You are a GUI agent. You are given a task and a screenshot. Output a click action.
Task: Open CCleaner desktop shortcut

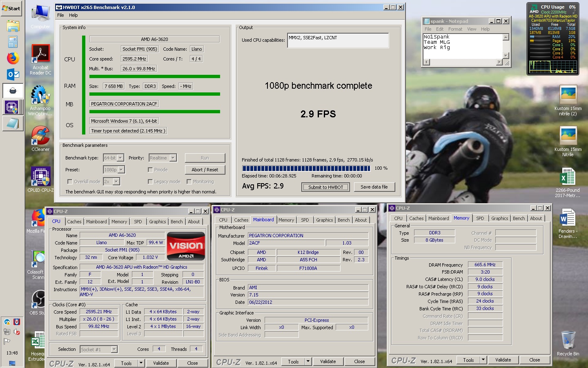click(x=40, y=139)
